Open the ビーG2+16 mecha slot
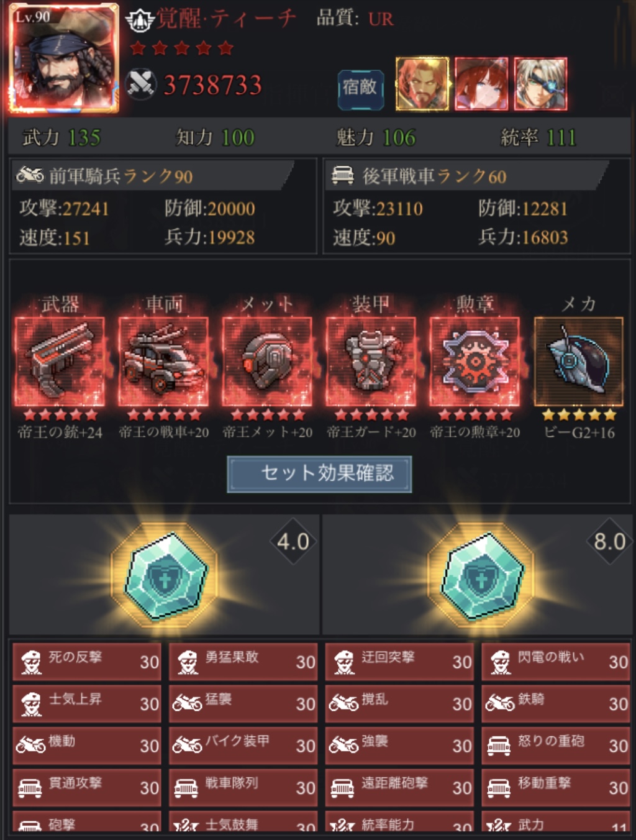Image resolution: width=636 pixels, height=840 pixels. pos(578,361)
